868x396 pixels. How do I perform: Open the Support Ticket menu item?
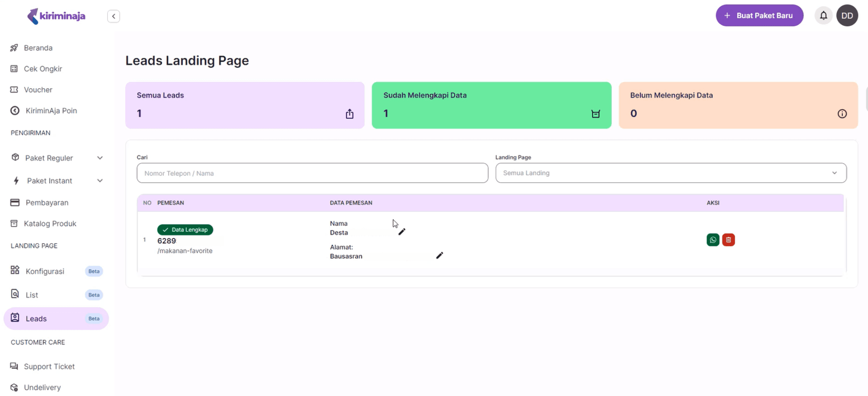pos(49,367)
